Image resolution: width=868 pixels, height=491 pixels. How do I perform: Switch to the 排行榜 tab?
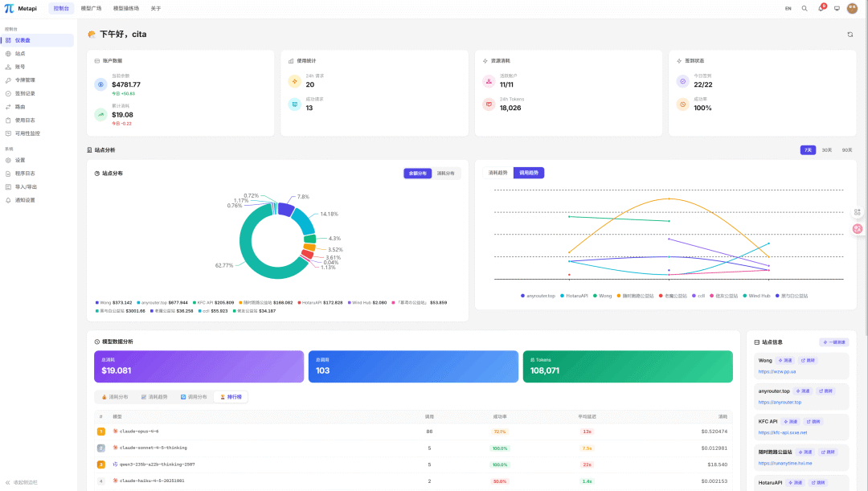(x=231, y=396)
